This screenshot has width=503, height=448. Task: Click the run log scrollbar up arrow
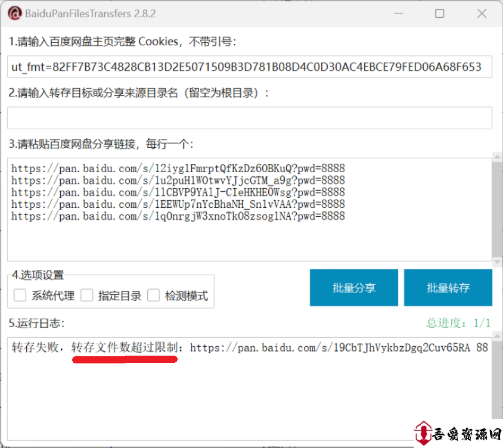click(497, 336)
